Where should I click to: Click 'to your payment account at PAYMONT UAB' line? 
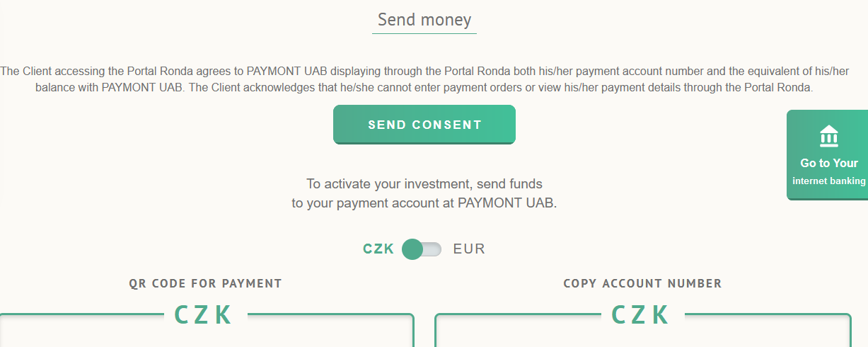point(424,203)
